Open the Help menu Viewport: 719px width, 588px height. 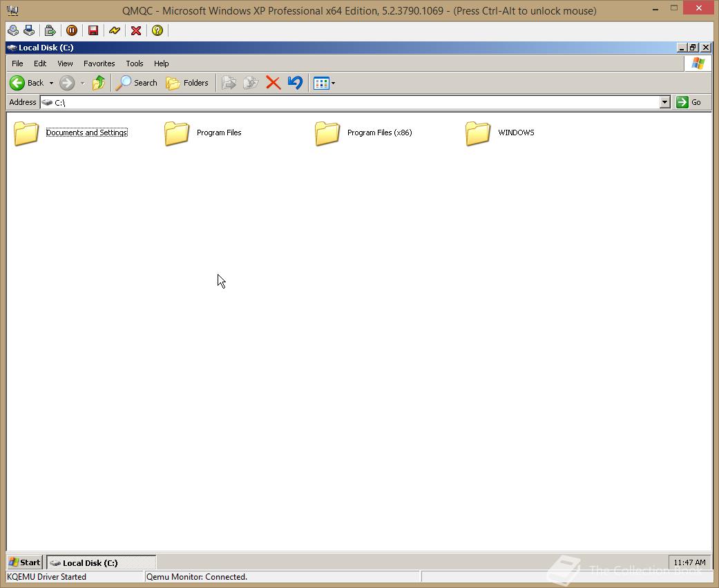click(161, 63)
